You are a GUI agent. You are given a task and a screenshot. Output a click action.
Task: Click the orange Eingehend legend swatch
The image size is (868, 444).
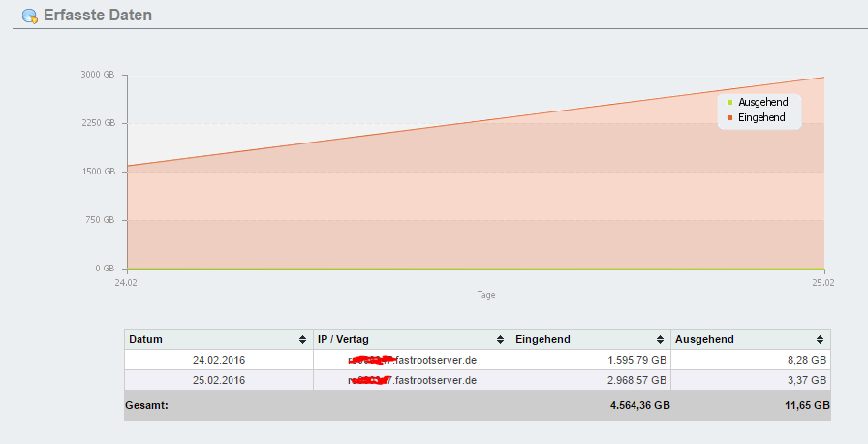[x=730, y=117]
